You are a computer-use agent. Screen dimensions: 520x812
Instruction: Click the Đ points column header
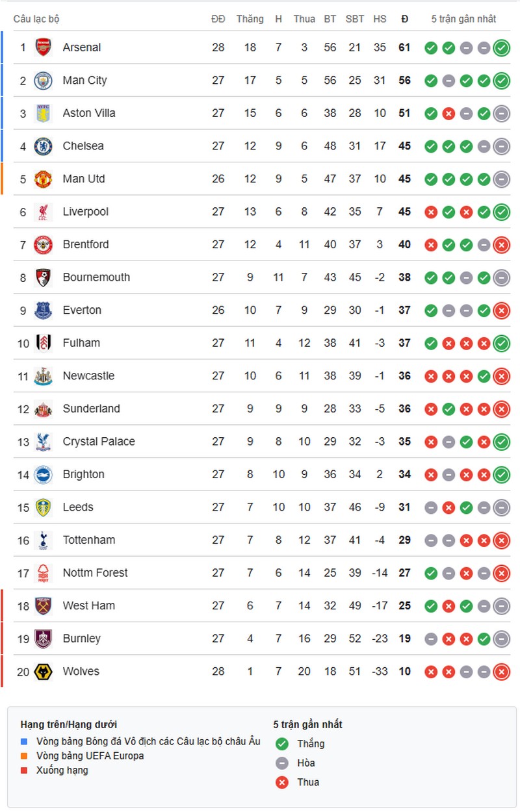click(405, 19)
